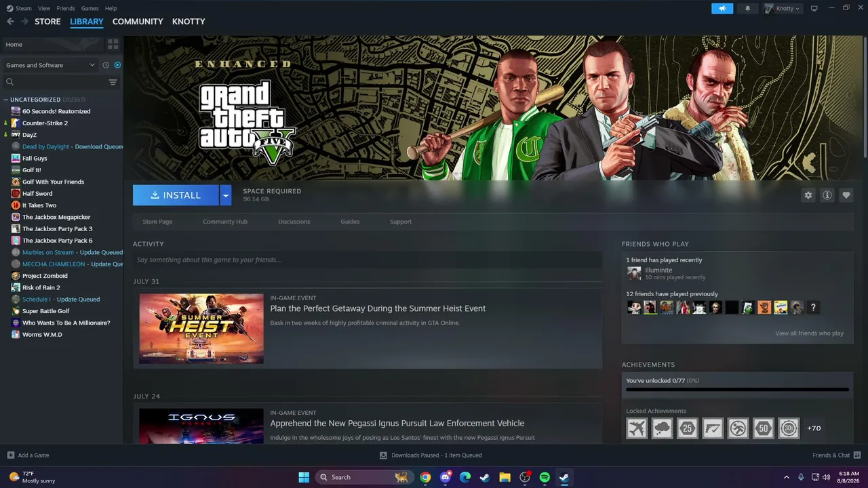Open Counter-Strike 2 from the library
This screenshot has width=868, height=488.
45,123
